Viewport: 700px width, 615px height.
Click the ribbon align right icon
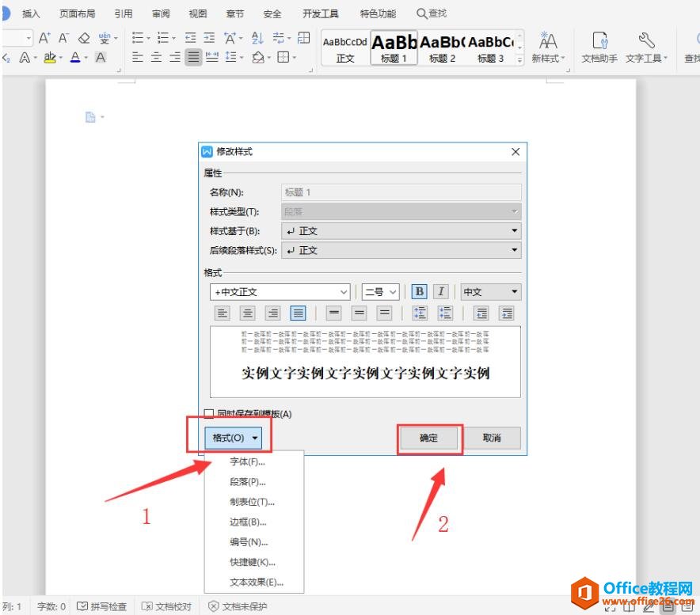pos(175,57)
